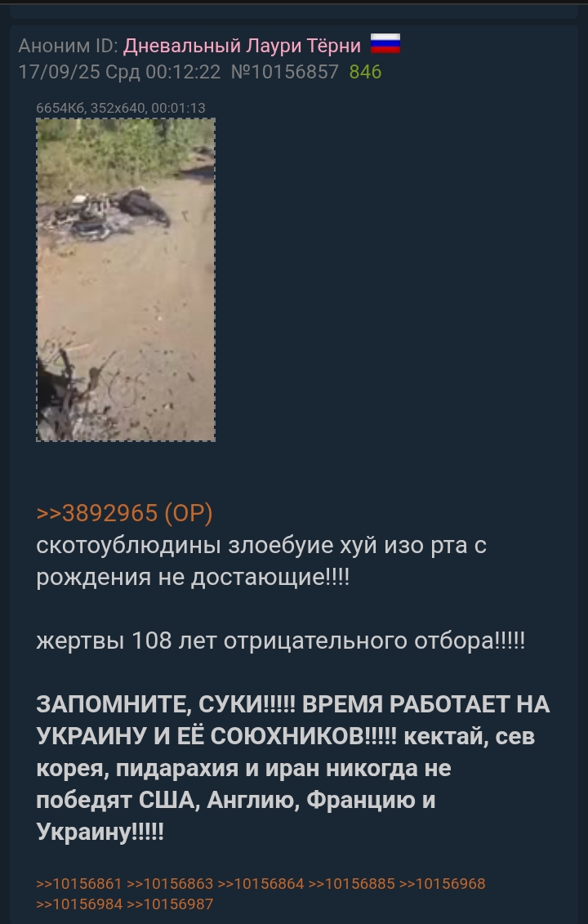This screenshot has height=924, width=588.
Task: Open reply link >>10156984
Action: [79, 904]
